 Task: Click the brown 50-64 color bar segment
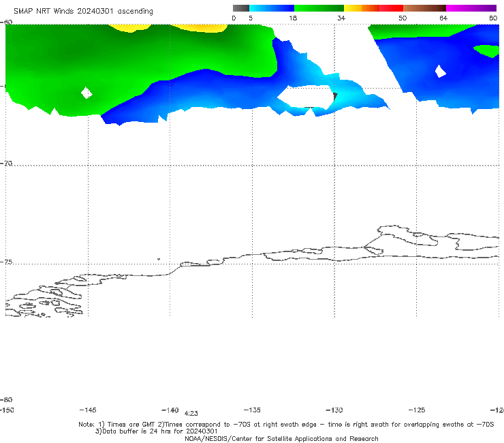[424, 8]
